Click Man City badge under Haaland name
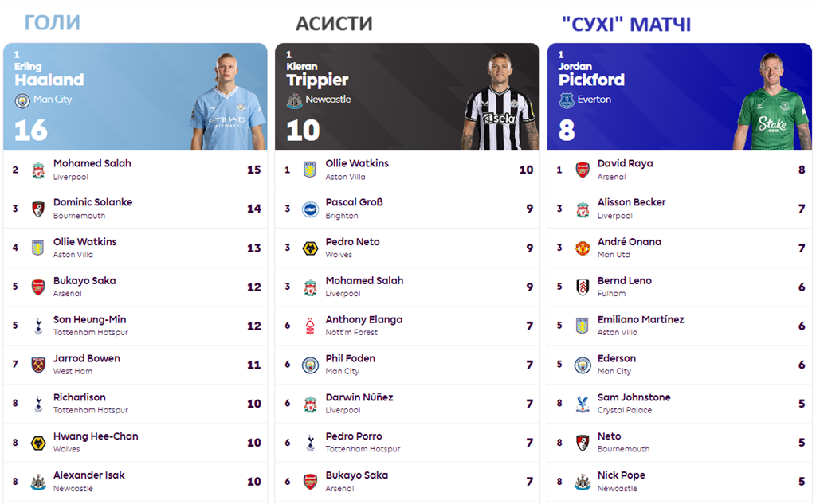Image resolution: width=816 pixels, height=504 pixels. [22, 100]
